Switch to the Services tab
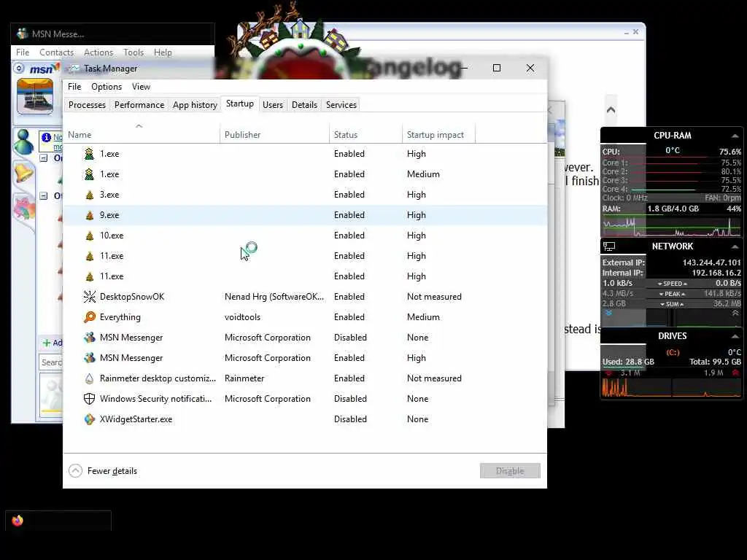This screenshot has width=747, height=560. coord(341,105)
